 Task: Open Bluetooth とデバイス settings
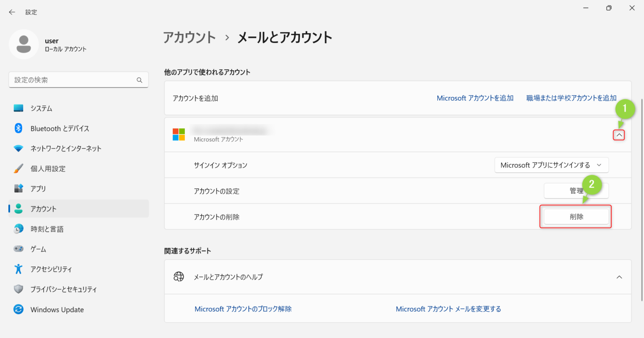60,128
